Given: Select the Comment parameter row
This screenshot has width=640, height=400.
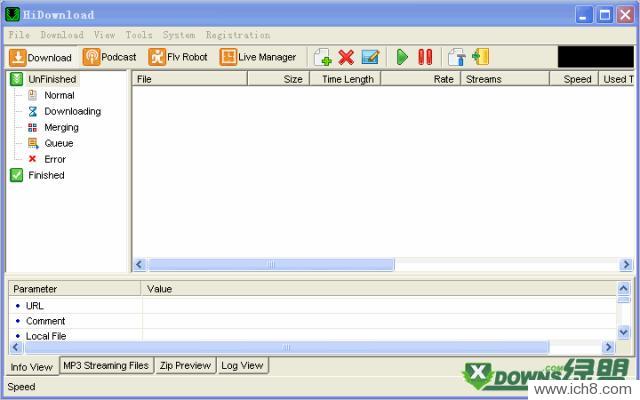Looking at the screenshot, I should (x=312, y=321).
